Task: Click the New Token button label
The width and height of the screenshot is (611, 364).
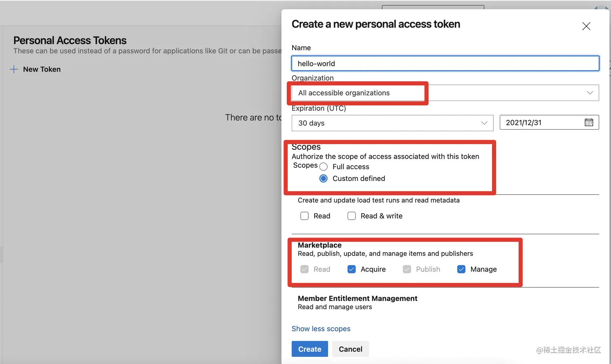Action: coord(42,69)
